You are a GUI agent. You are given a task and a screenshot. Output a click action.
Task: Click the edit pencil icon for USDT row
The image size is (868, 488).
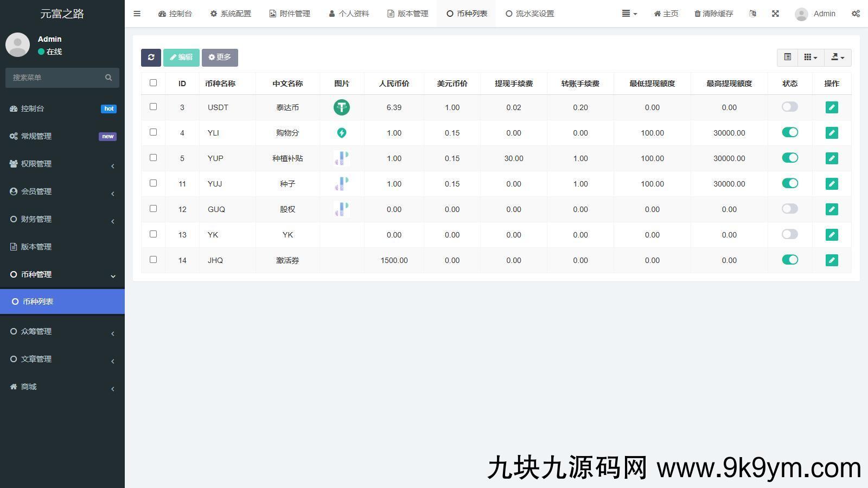pos(831,107)
